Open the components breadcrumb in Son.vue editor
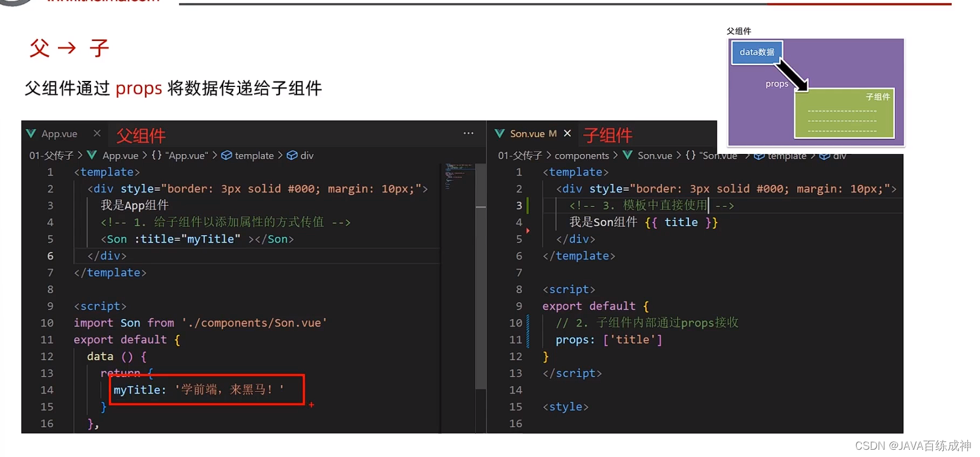The height and width of the screenshot is (457, 980). tap(582, 155)
